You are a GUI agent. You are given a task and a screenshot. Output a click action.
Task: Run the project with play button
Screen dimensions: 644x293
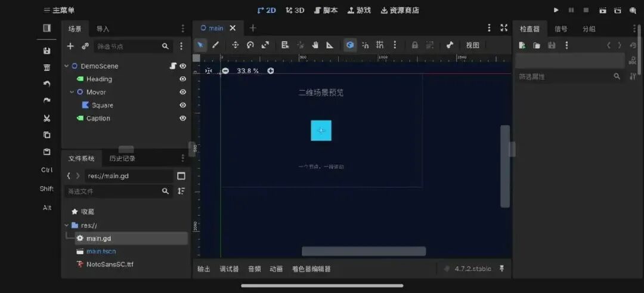pyautogui.click(x=556, y=10)
